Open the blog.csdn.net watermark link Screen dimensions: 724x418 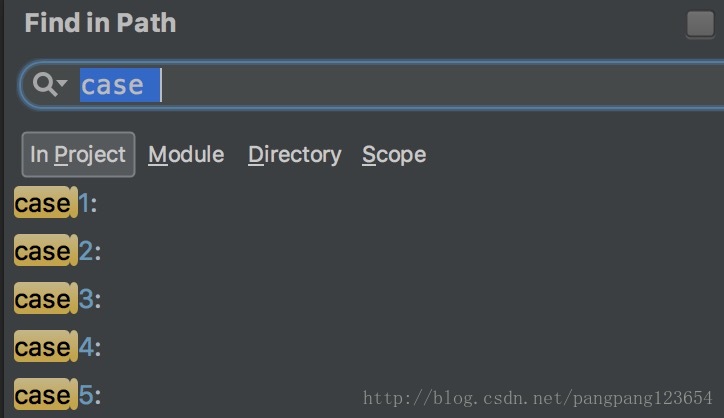(537, 398)
